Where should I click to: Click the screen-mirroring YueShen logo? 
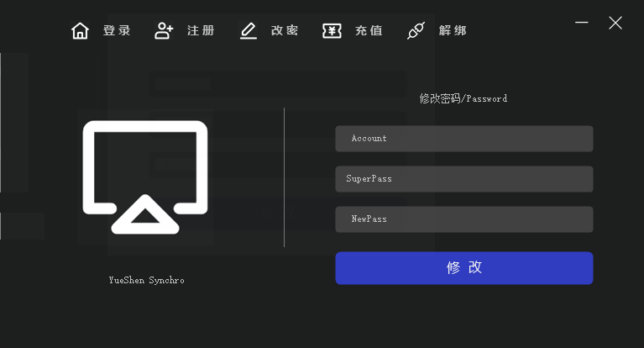pos(145,177)
